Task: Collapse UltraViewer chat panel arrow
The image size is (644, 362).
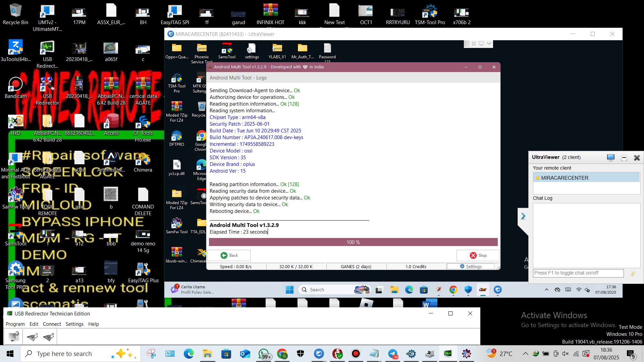Action: tap(523, 216)
